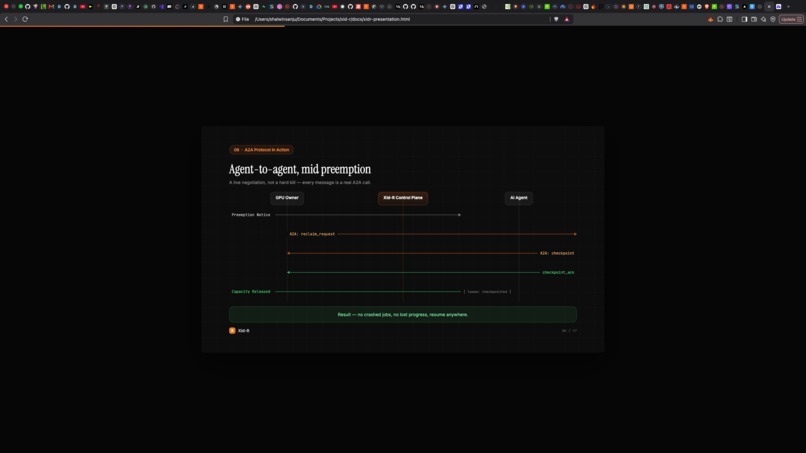806x453 pixels.
Task: Click the '[ lease: checkpointed ]' label
Action: 487,292
